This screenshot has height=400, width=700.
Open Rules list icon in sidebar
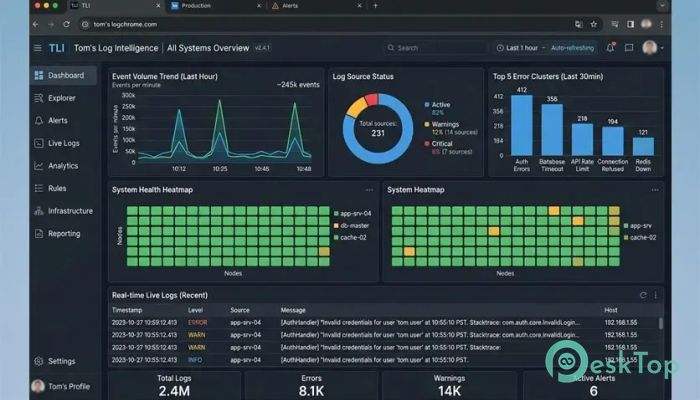coord(39,188)
